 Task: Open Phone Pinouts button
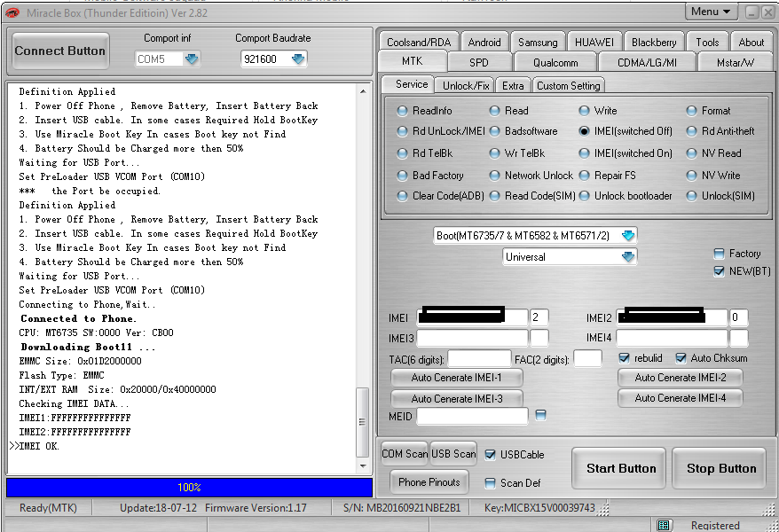coord(429,481)
